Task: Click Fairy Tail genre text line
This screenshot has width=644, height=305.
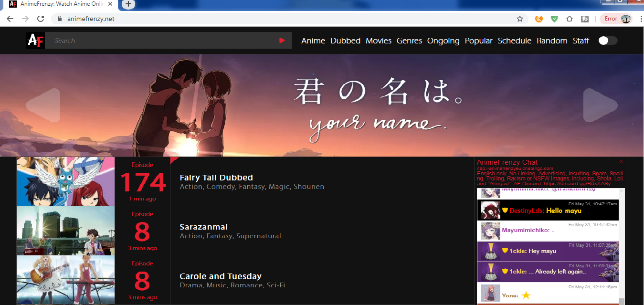Action: pos(252,187)
